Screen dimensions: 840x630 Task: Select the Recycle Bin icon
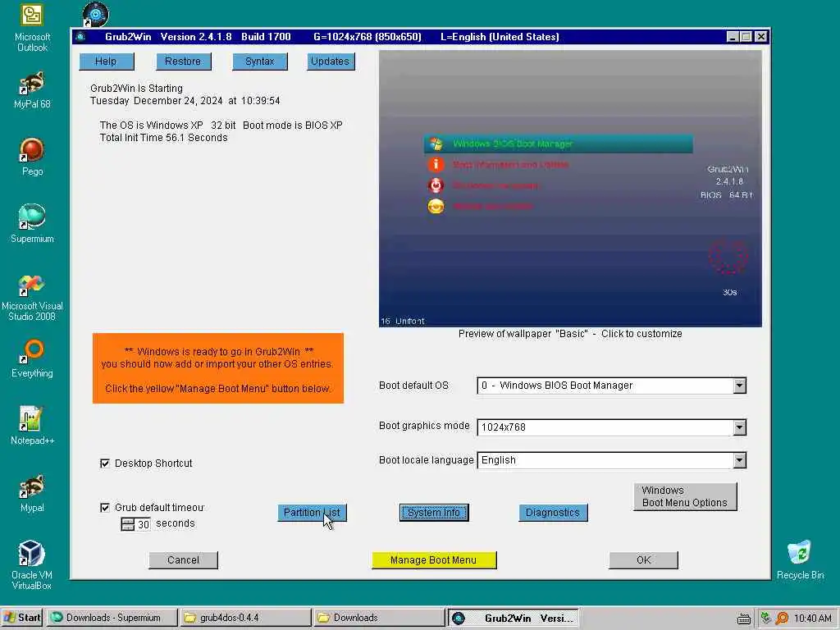tap(800, 560)
